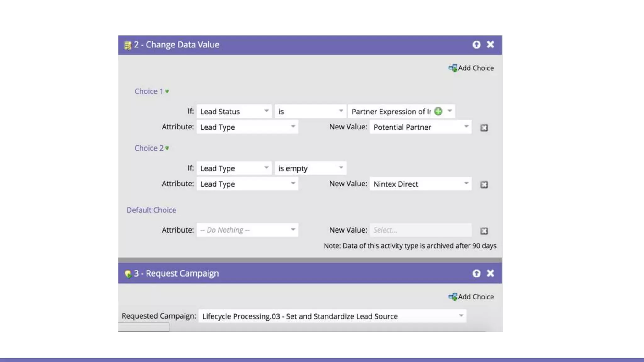Open Nintex Direct new value dropdown

click(466, 184)
